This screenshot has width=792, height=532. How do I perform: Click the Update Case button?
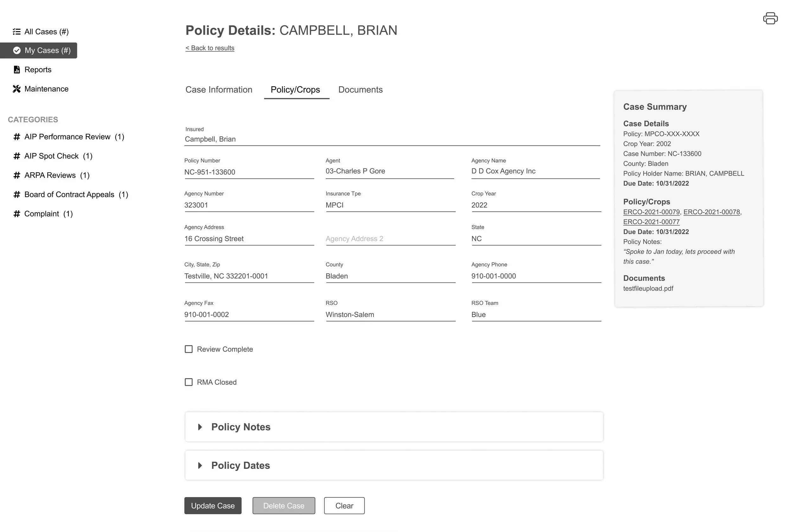213,505
